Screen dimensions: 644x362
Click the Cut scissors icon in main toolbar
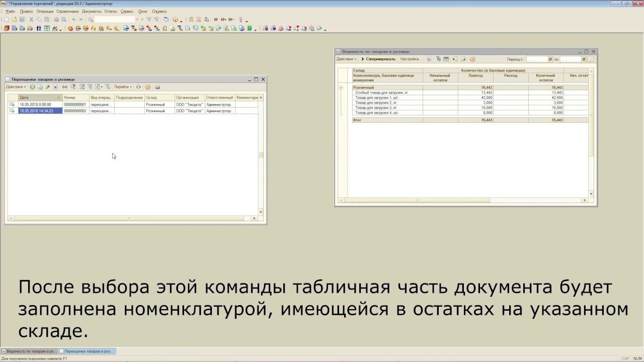point(31,20)
